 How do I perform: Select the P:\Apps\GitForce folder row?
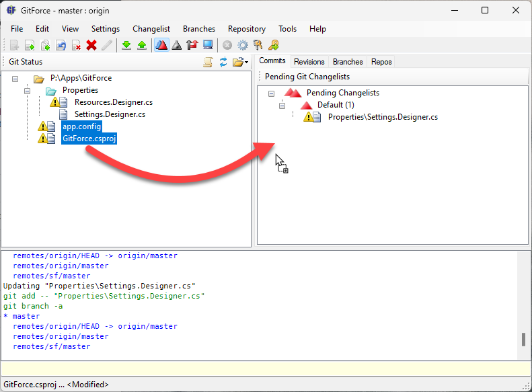click(81, 78)
